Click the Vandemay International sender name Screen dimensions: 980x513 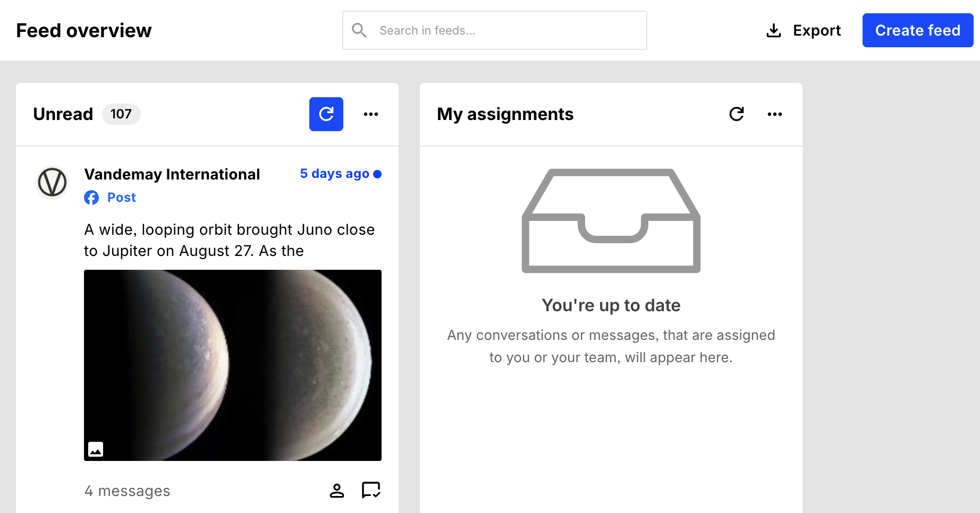(172, 174)
